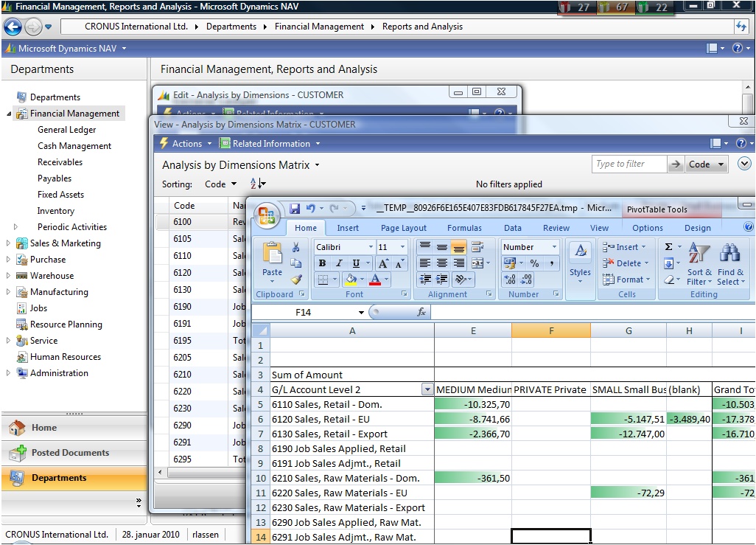Open Posted Documents in the navigation pane
The image size is (756, 545).
(74, 453)
